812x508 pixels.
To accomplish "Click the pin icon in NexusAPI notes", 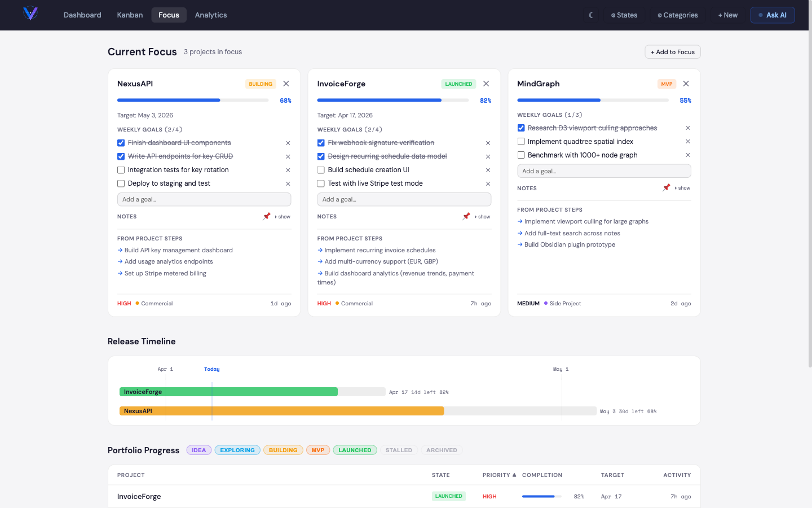I will (x=267, y=216).
